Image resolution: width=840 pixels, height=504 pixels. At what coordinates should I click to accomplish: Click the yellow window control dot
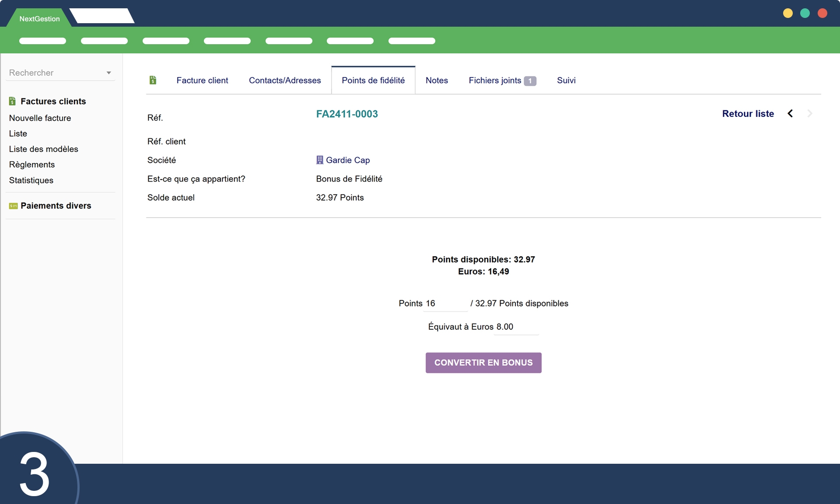pyautogui.click(x=787, y=13)
